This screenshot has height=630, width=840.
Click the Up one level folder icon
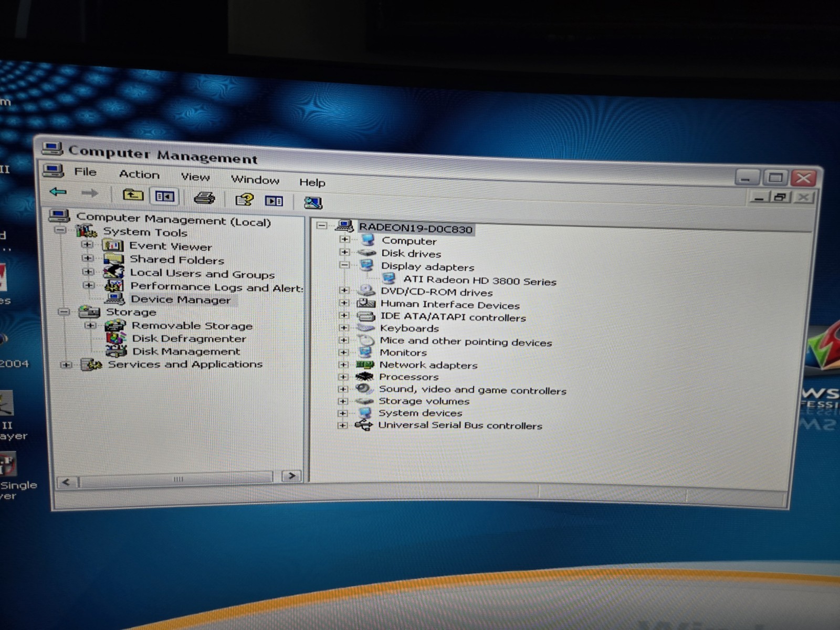tap(133, 195)
